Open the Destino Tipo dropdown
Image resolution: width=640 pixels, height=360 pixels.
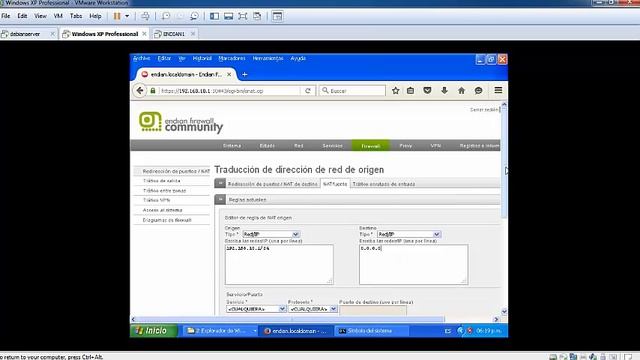(409, 234)
